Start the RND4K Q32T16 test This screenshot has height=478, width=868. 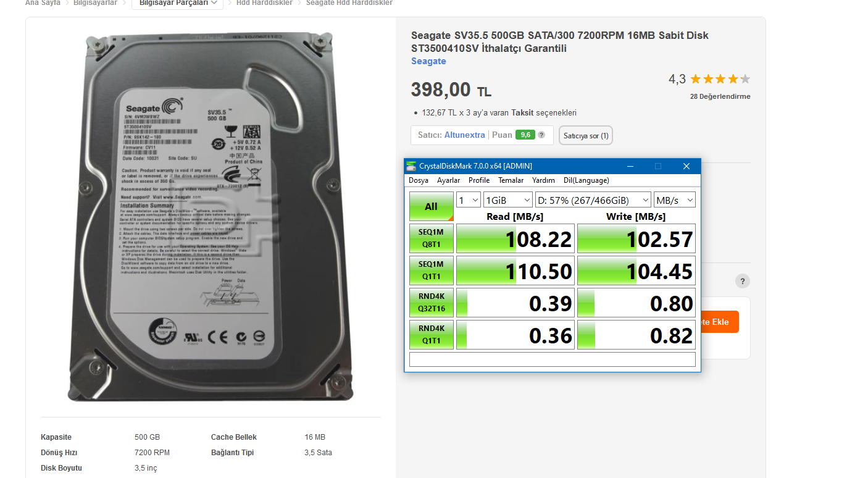(x=431, y=303)
